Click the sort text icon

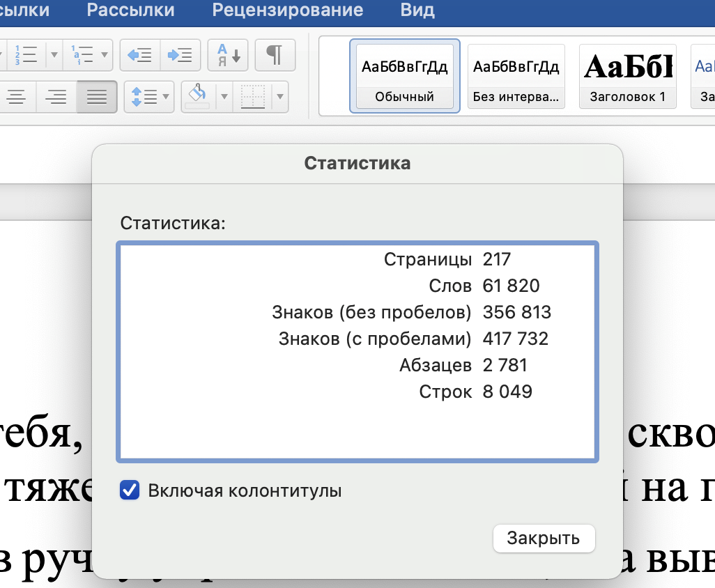[x=228, y=55]
